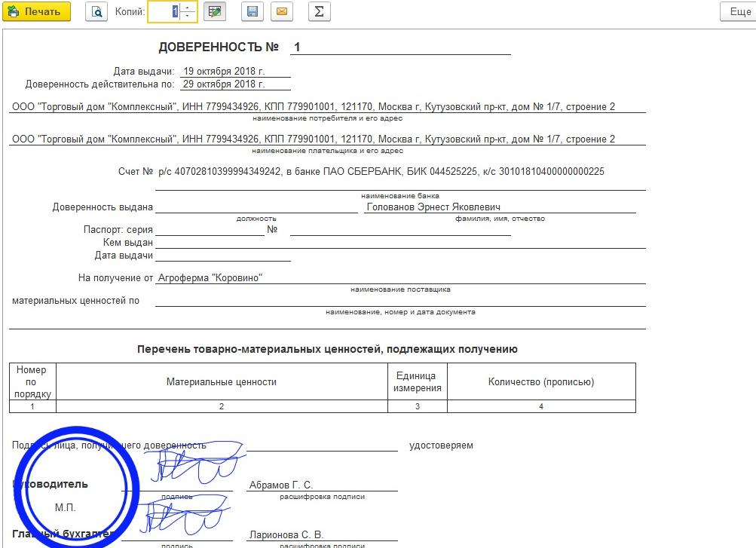The image size is (756, 548).
Task: Increase copies with the up stepper arrow
Action: coord(188,8)
